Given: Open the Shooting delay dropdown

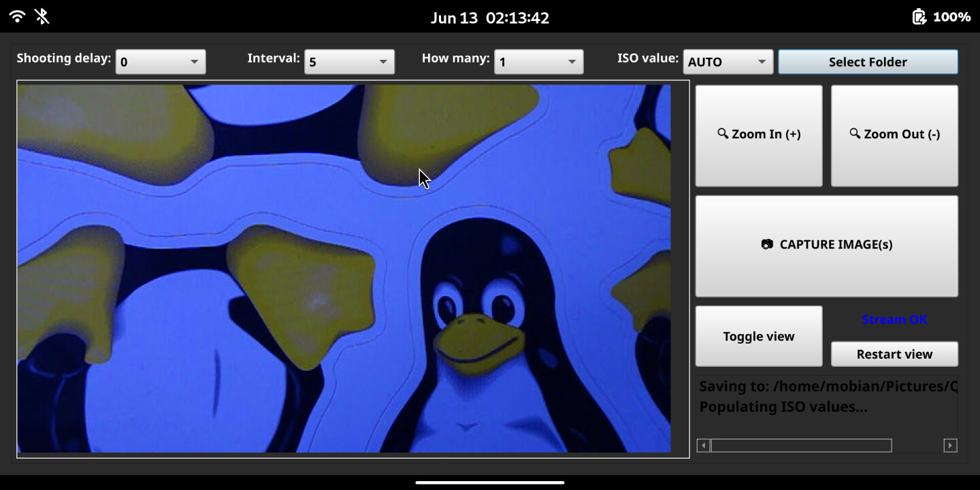Looking at the screenshot, I should coord(161,62).
